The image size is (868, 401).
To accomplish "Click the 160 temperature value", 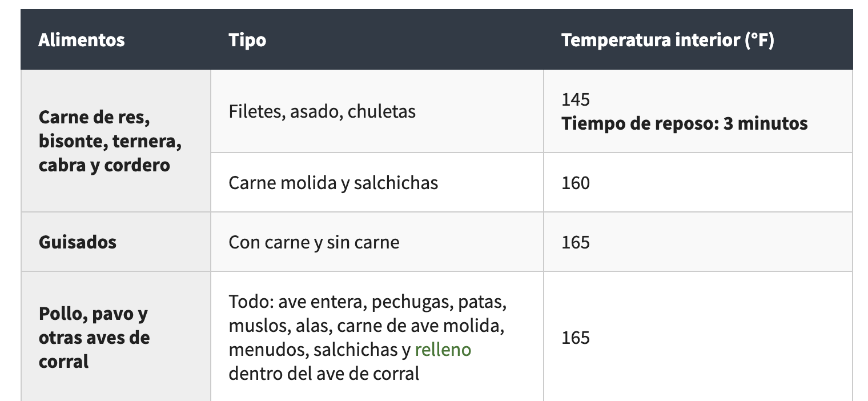I will tap(575, 183).
